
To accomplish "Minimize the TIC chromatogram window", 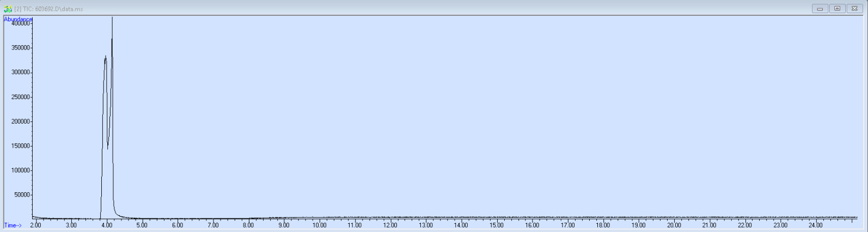I will pyautogui.click(x=820, y=9).
